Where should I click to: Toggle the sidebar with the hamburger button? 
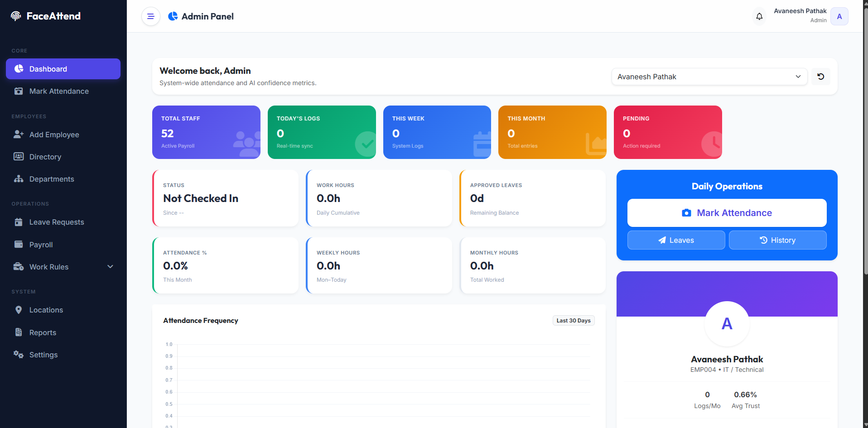(x=151, y=16)
